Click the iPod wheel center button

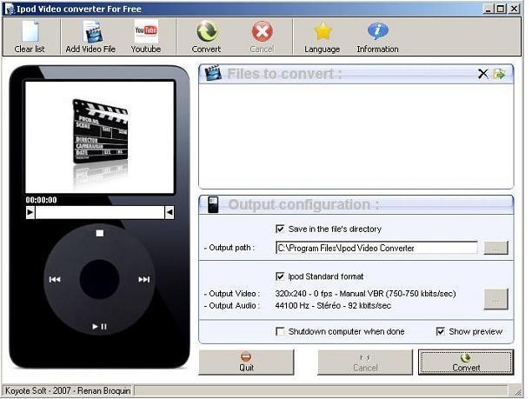tap(99, 279)
